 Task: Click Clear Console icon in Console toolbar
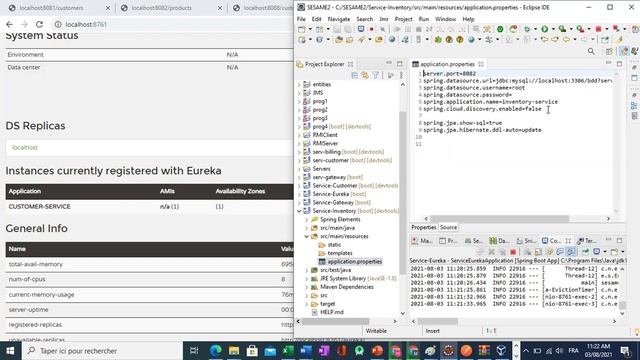coord(527,252)
